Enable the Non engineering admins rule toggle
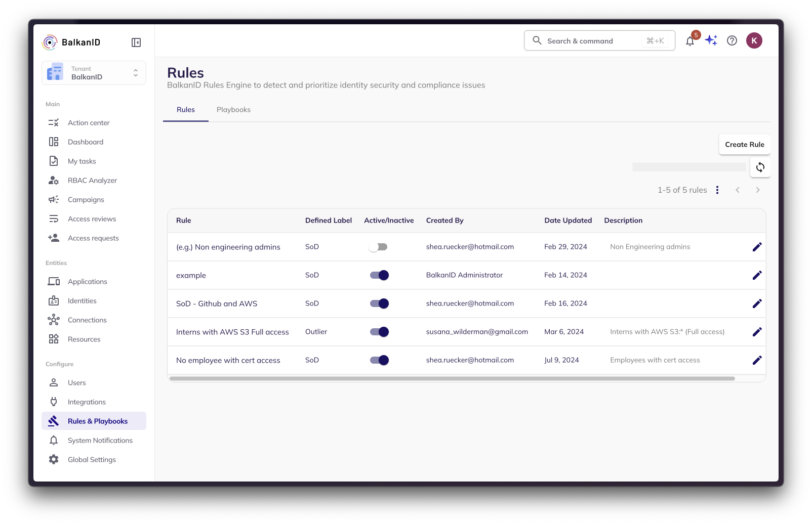812x524 pixels. tap(379, 247)
